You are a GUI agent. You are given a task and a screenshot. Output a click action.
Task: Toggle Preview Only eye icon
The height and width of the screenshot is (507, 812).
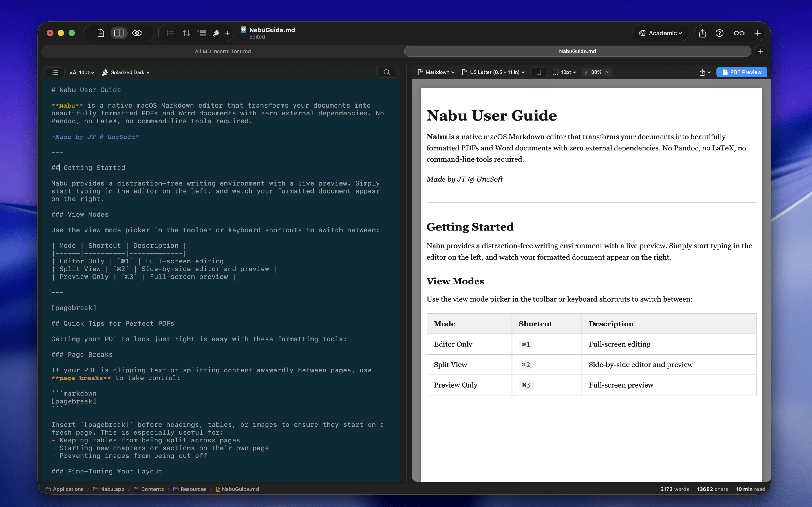click(137, 33)
